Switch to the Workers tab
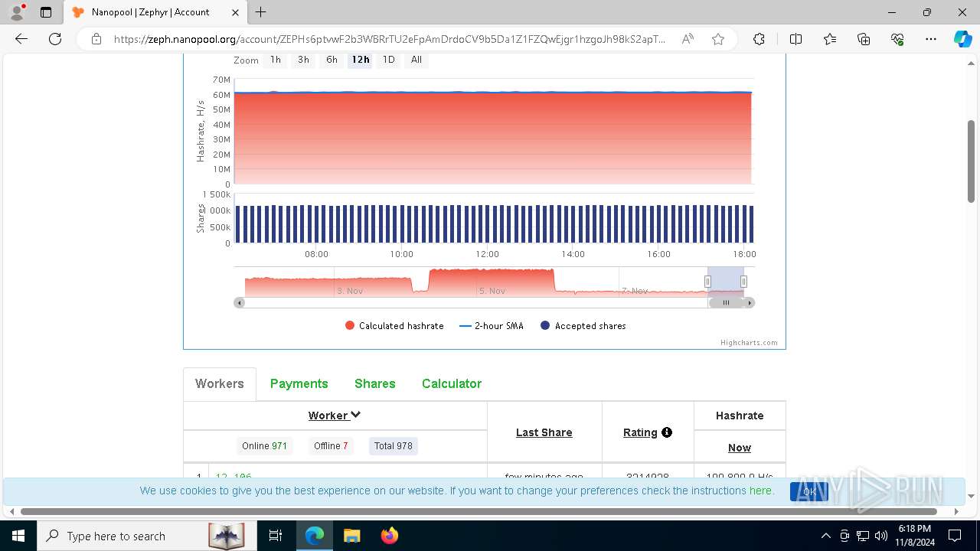The height and width of the screenshot is (551, 980). click(x=220, y=384)
